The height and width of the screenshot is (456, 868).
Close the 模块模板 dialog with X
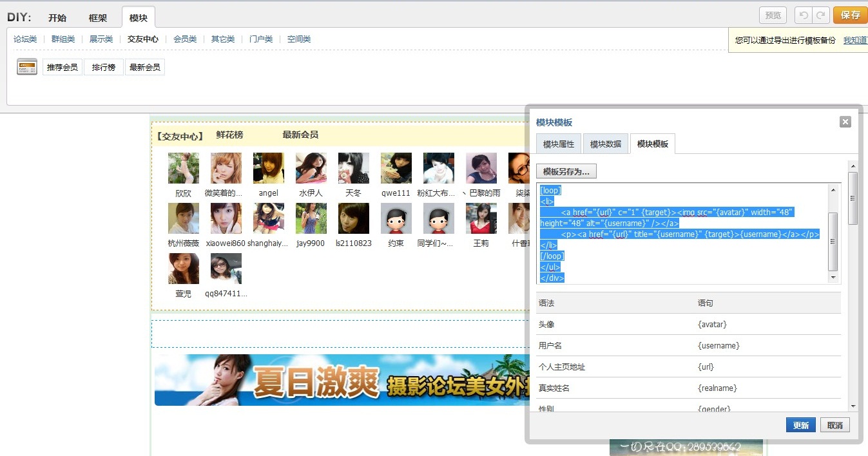tap(845, 122)
